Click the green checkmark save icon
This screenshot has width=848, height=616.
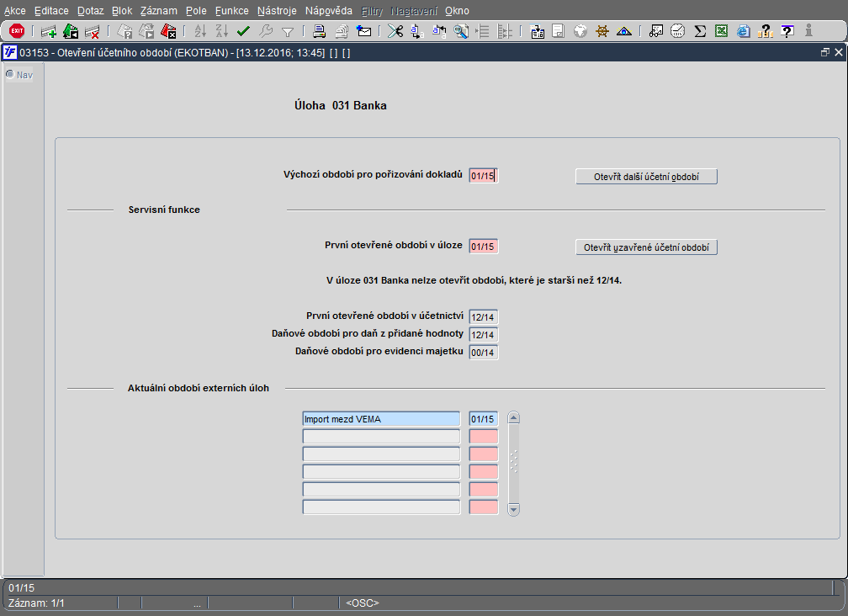(243, 31)
